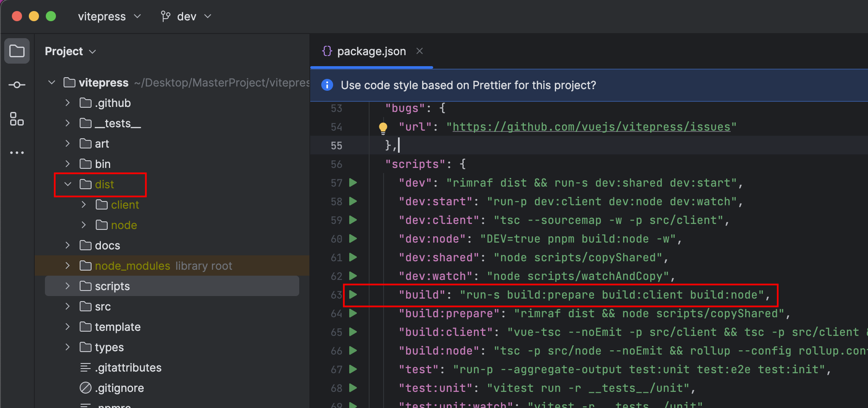Open the vitepress project dropdown
The width and height of the screenshot is (868, 408).
tap(109, 17)
